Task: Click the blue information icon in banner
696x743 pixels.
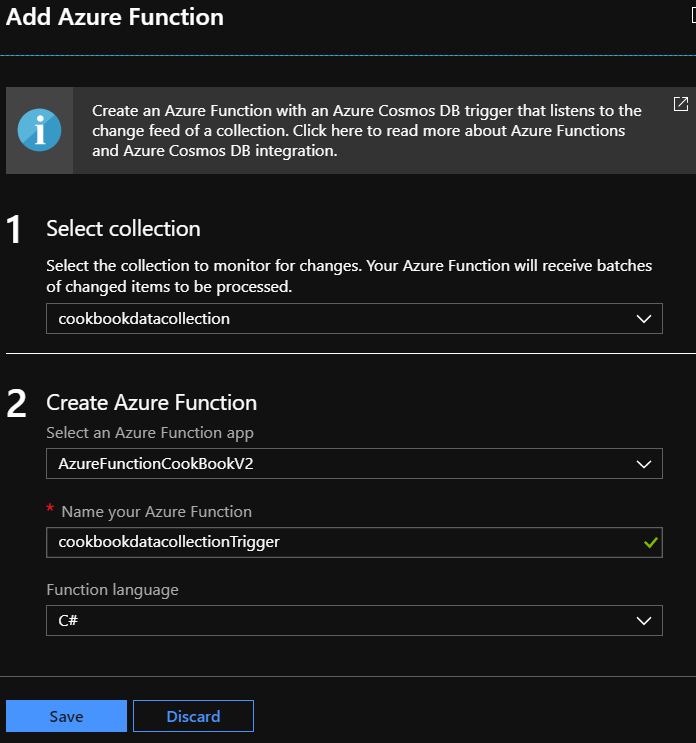Action: [40, 130]
